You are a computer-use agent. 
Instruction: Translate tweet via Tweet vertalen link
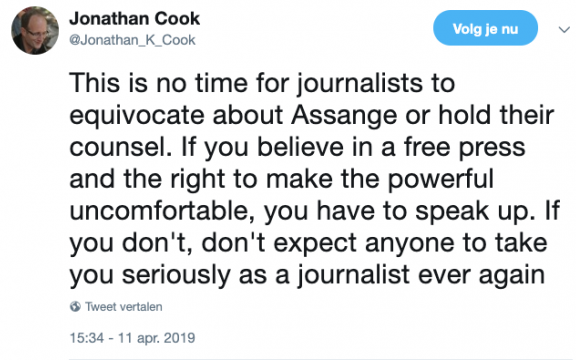(x=124, y=306)
